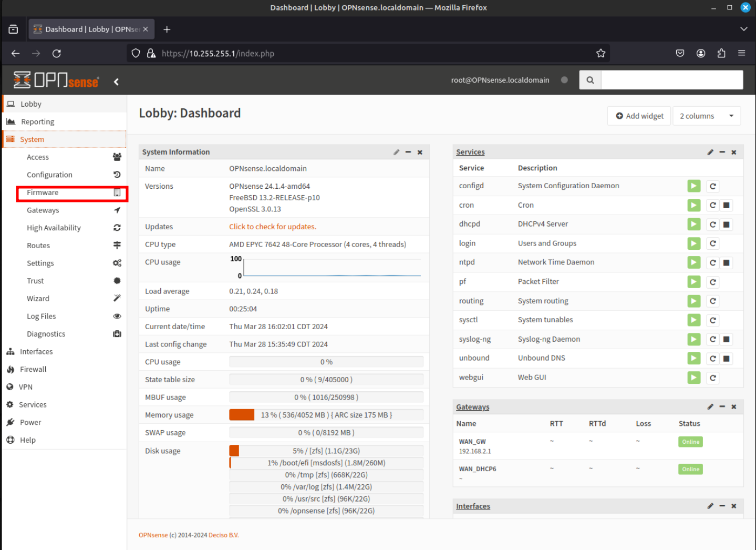Restart the login service
Screen dimensions: 756x550
coord(713,243)
